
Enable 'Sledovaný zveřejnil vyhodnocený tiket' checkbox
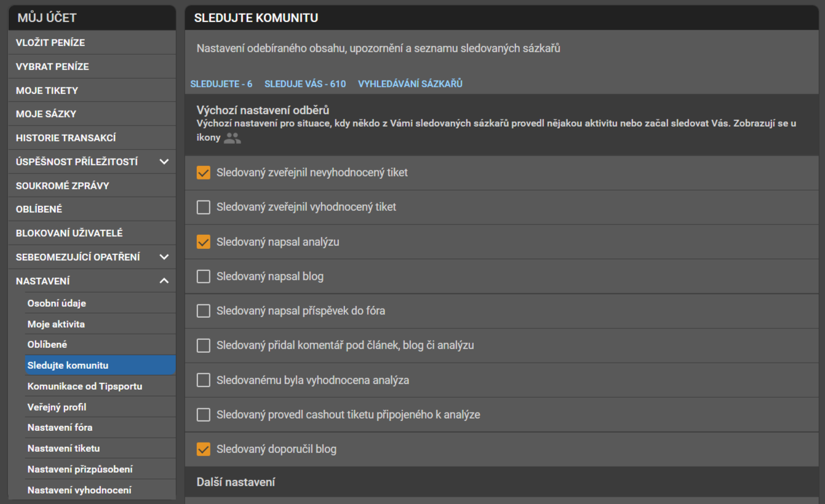click(x=204, y=207)
